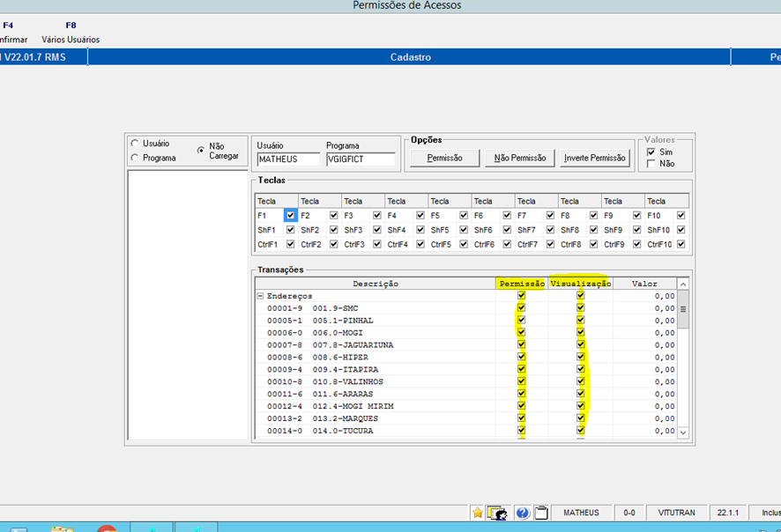This screenshot has height=532, width=781.
Task: Click the Visualização column header
Action: coord(581,284)
